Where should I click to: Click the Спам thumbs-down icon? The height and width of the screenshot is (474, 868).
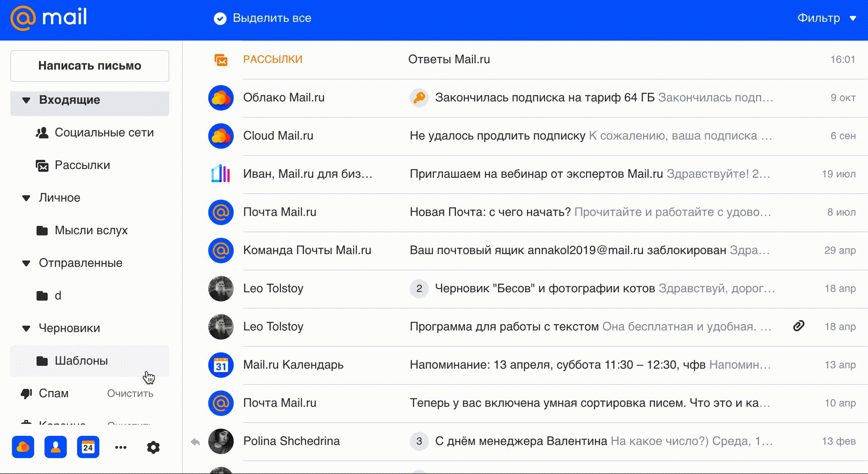[x=26, y=394]
